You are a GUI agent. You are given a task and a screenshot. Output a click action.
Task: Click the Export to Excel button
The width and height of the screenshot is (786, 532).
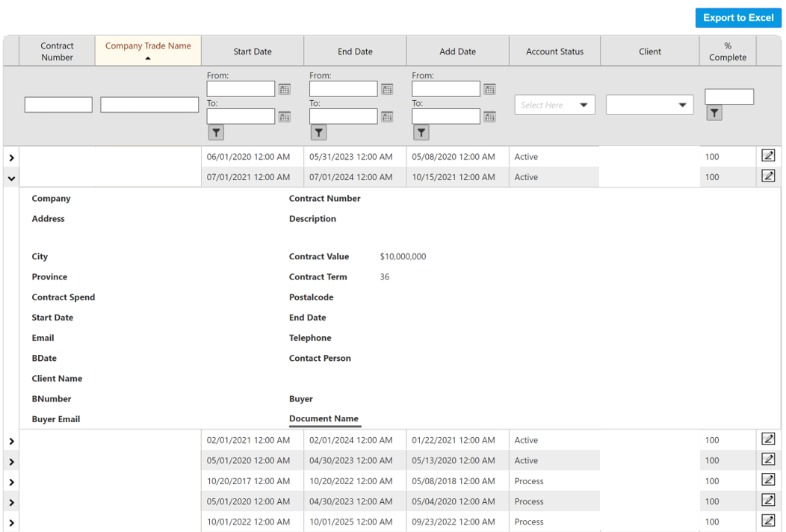[x=738, y=17]
